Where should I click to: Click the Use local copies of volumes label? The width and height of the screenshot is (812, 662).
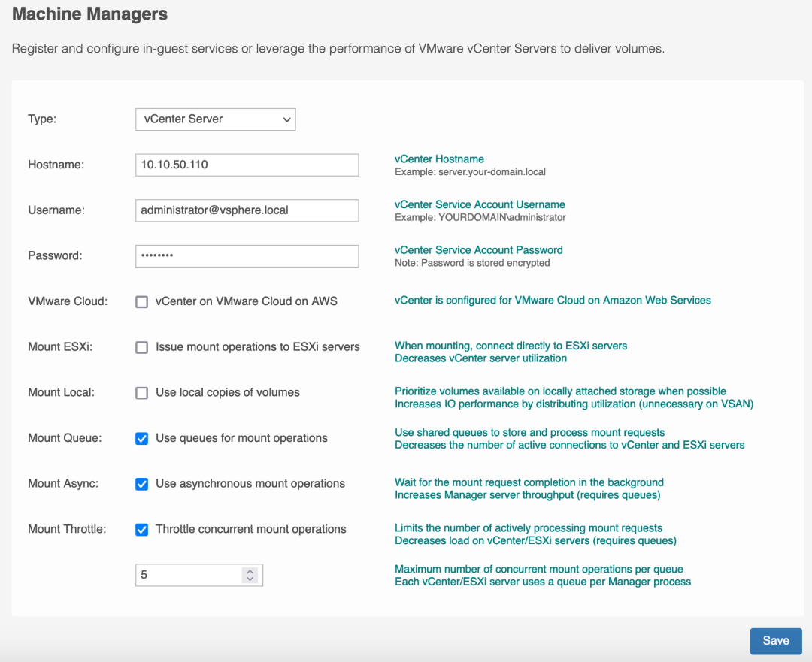227,392
